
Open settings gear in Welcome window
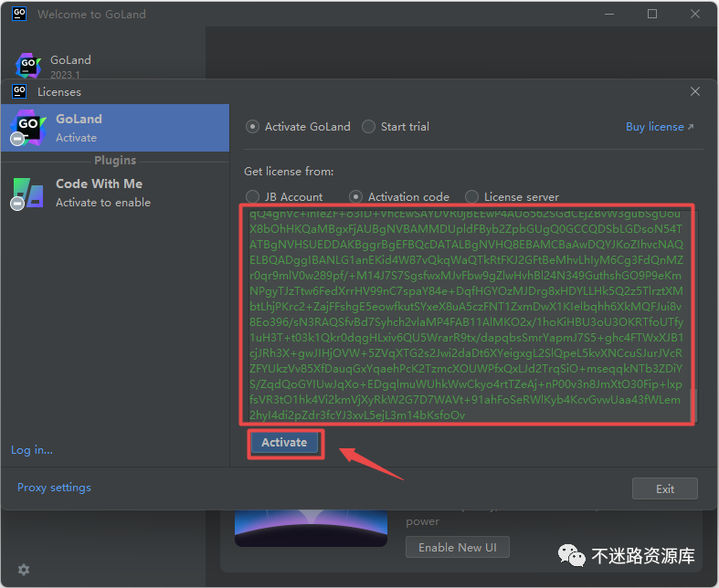click(24, 570)
